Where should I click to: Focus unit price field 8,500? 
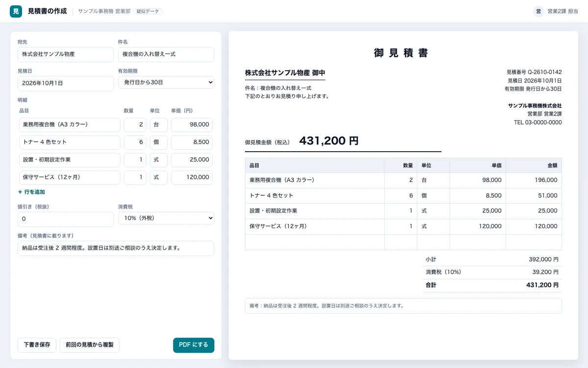[192, 142]
